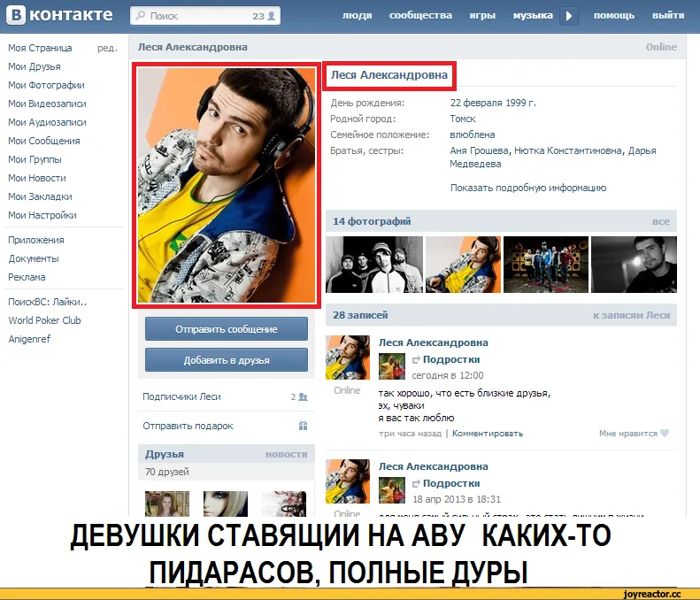Click the gift icon beside Отправить подарок
The image size is (700, 600).
pos(304,426)
